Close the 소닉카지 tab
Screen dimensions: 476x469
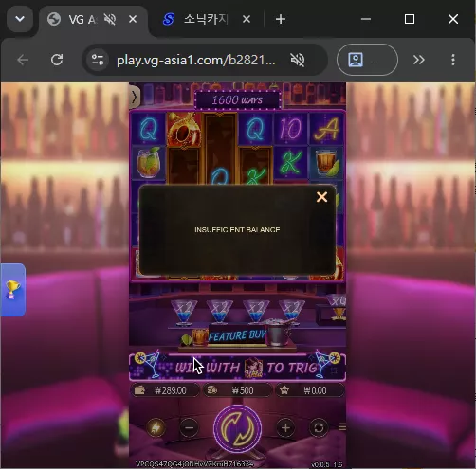pyautogui.click(x=247, y=19)
